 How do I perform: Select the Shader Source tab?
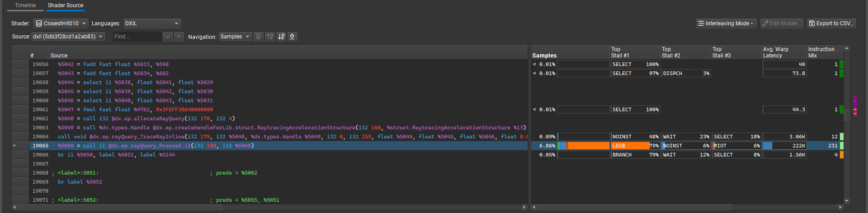pos(66,5)
